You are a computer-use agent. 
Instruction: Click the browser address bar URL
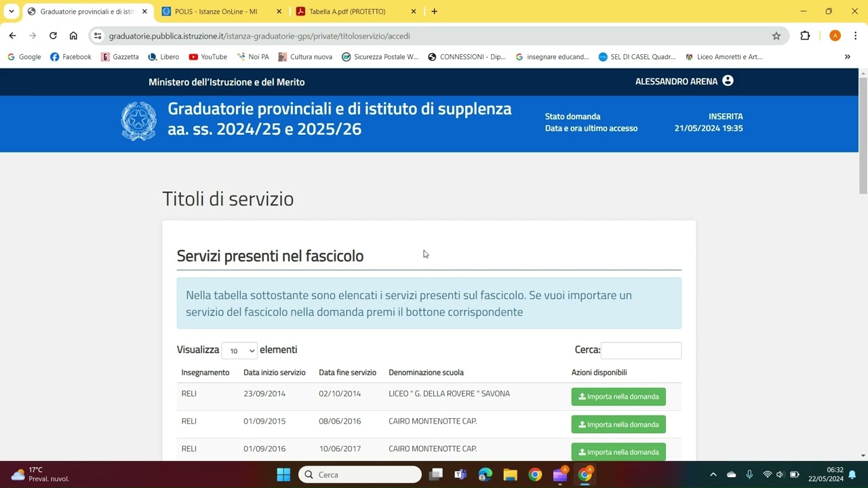click(259, 36)
